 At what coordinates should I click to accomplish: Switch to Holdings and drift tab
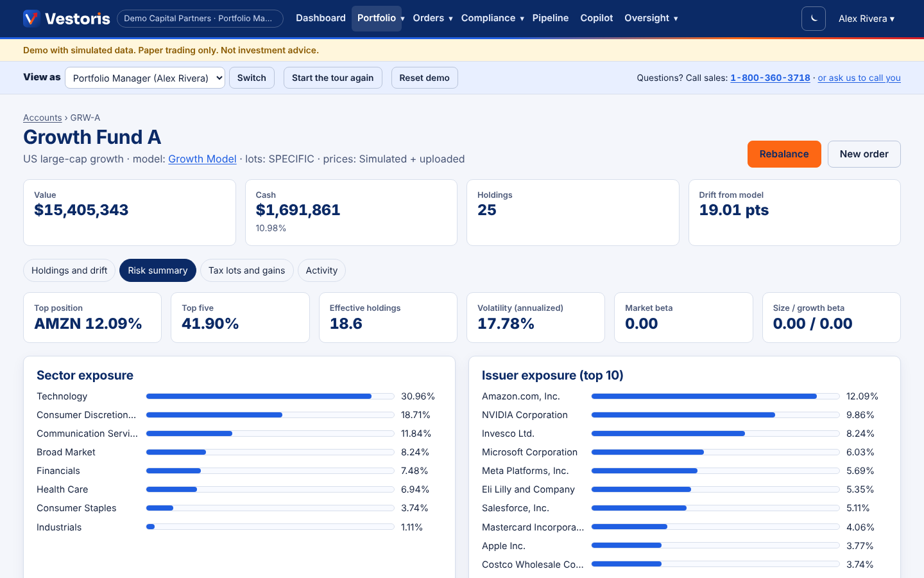click(69, 270)
